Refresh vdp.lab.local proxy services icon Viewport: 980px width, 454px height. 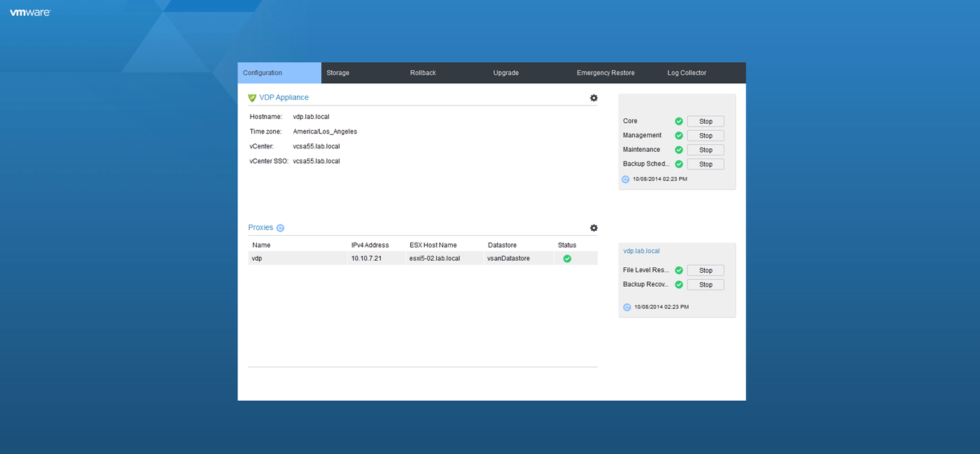(x=627, y=307)
